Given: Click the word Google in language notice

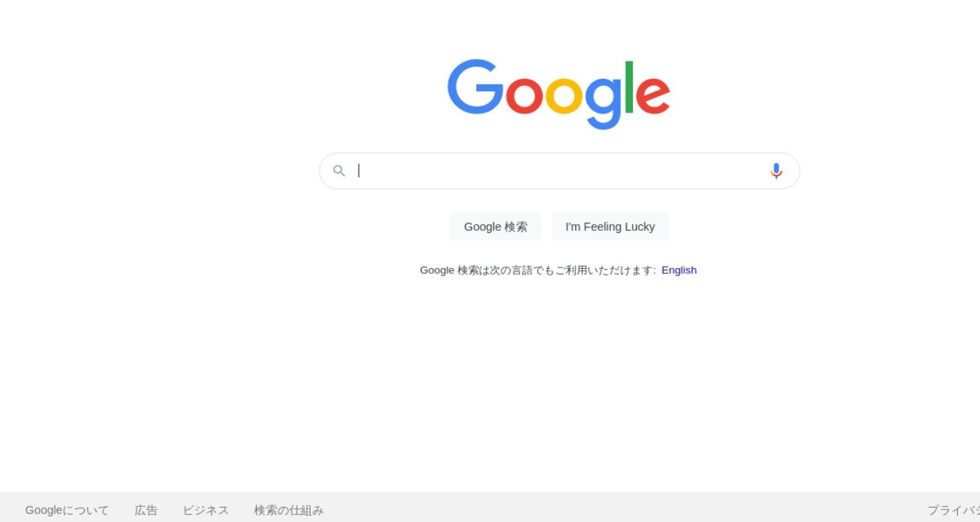Looking at the screenshot, I should 437,270.
